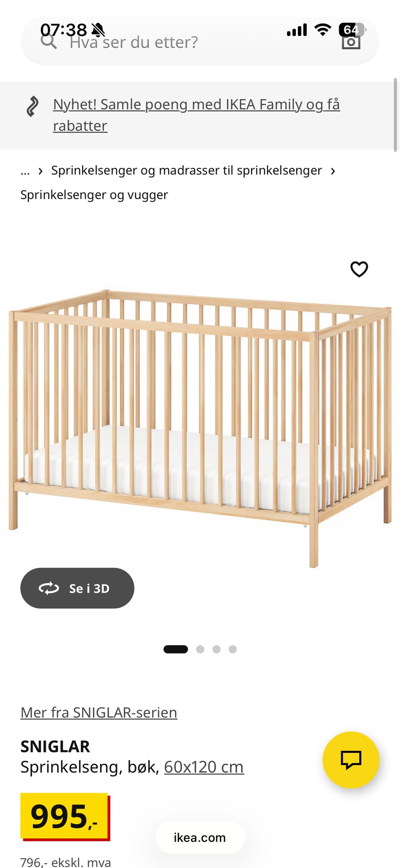
Task: Open Mer fra SNIGLAR-serien link
Action: (x=99, y=712)
